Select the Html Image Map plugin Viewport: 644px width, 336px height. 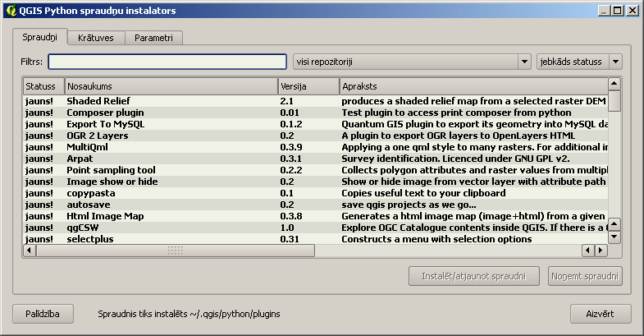(315, 216)
